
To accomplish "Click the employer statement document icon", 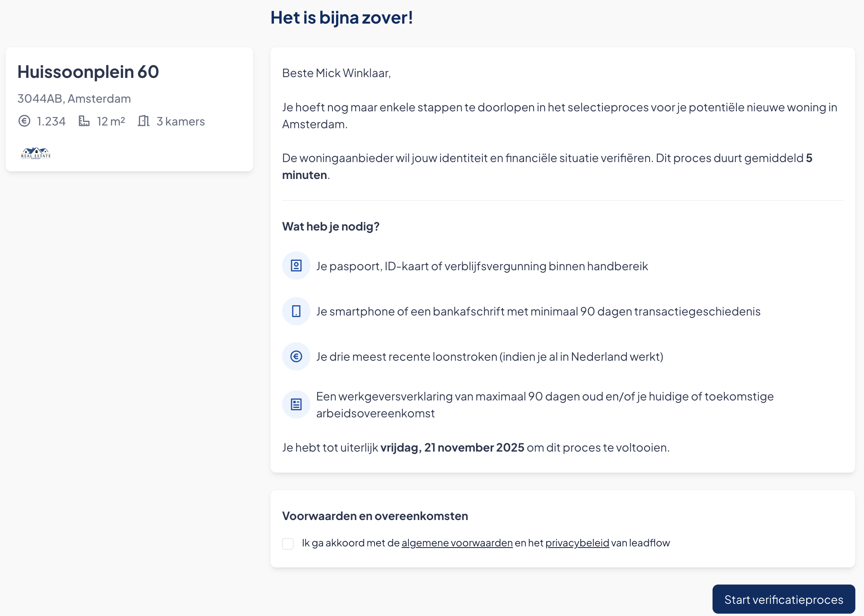I will (x=296, y=404).
